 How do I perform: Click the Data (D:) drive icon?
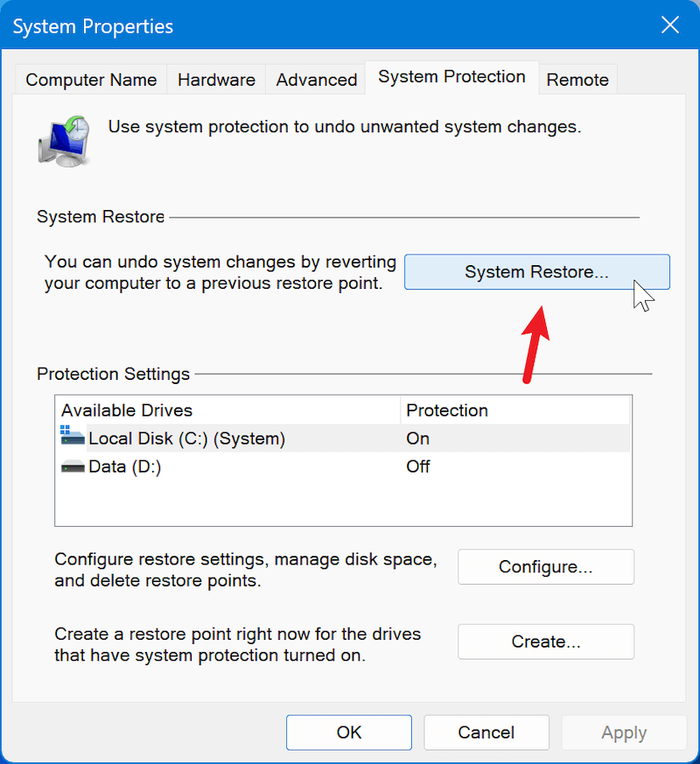coord(72,466)
